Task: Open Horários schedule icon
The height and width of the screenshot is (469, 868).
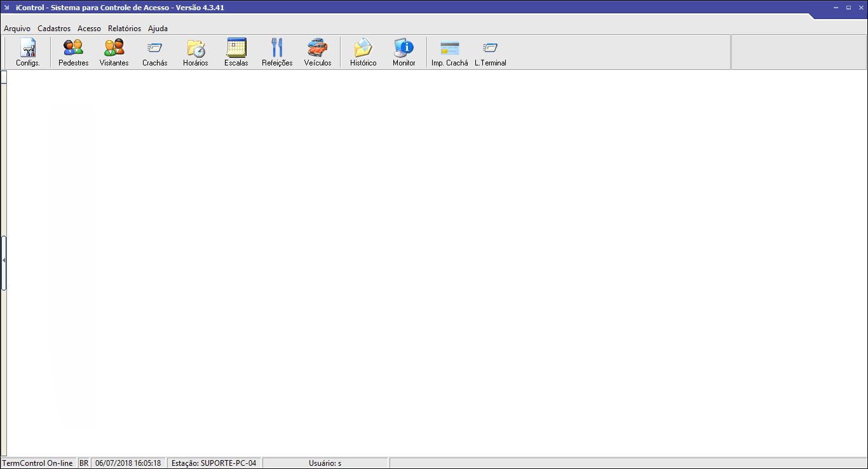Action: pos(196,52)
